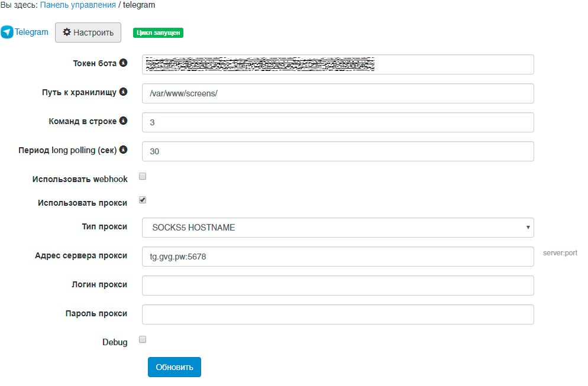Enable the Использовать webhook checkbox

click(143, 176)
